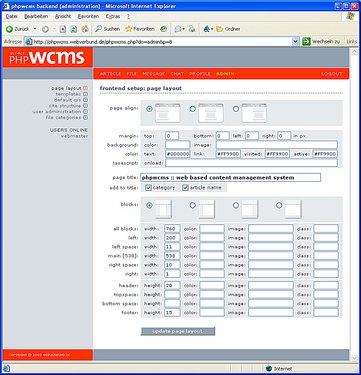Select the first blocks layout option

(x=149, y=205)
